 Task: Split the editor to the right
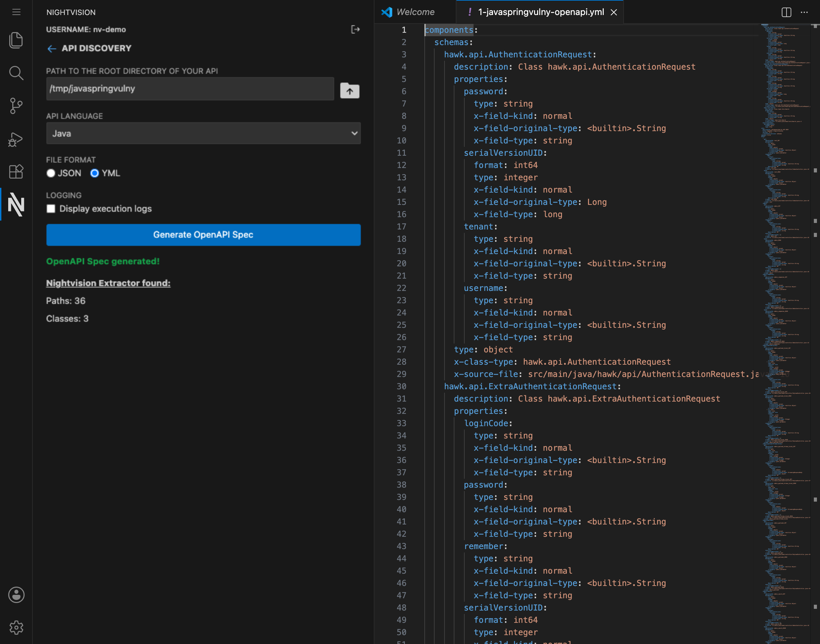point(786,12)
